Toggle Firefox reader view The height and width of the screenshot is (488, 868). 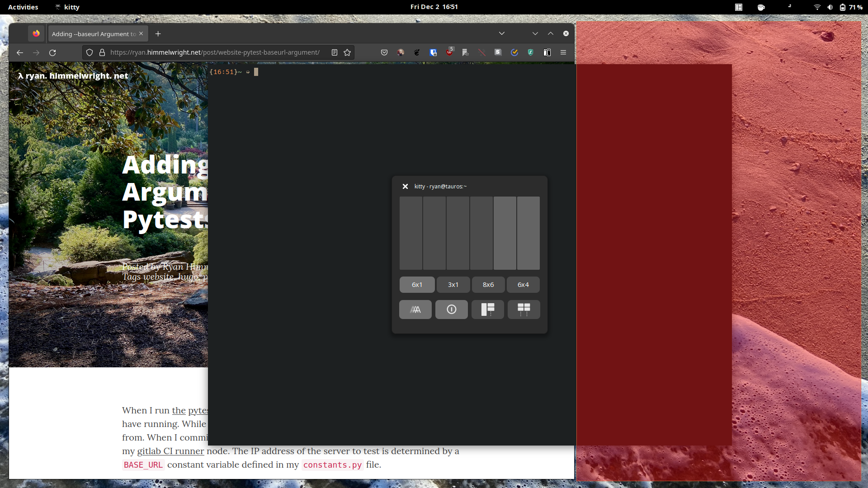tap(335, 52)
